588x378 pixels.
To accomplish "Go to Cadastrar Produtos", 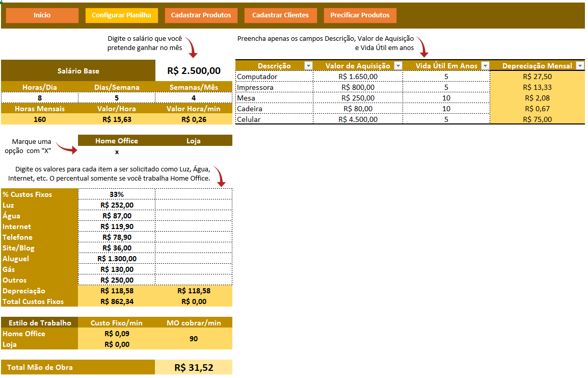I will 201,15.
